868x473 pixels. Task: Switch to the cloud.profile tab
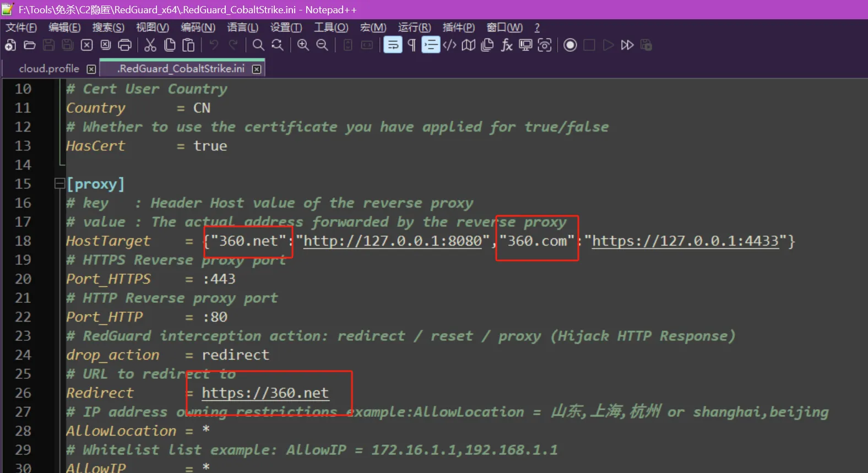(49, 69)
